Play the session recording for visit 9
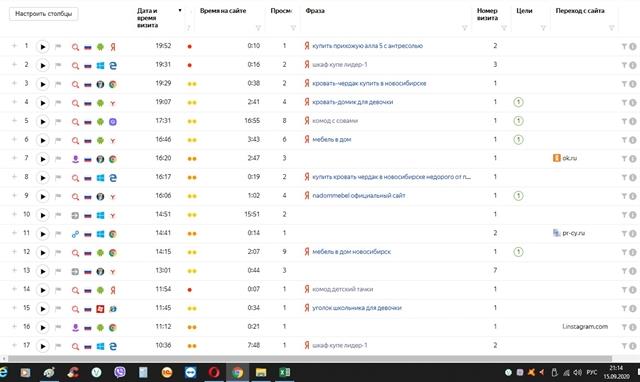 point(42,196)
